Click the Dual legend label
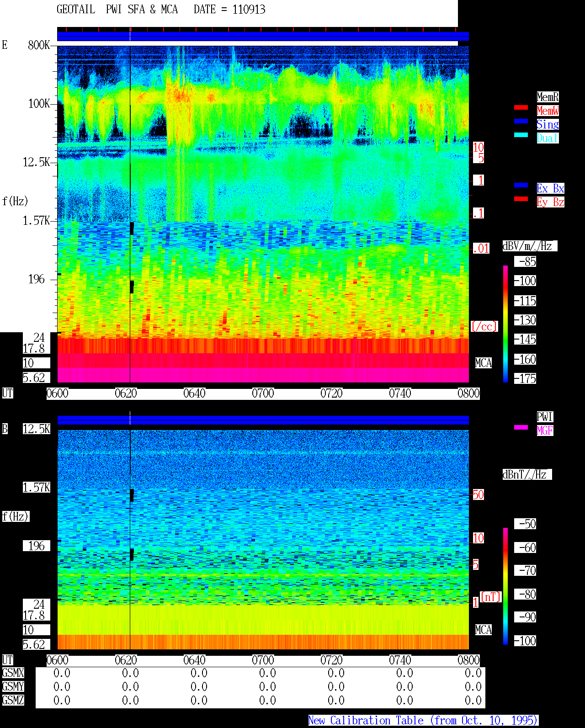The height and width of the screenshot is (728, 585). tap(548, 138)
